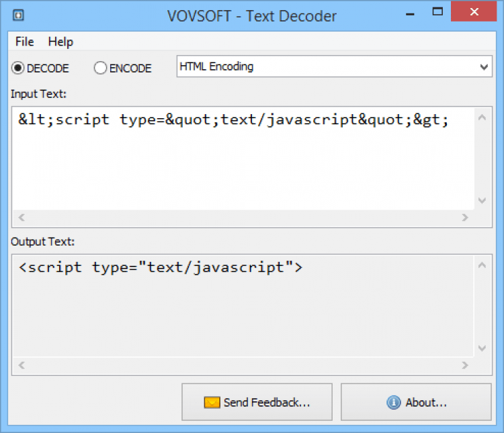Select the ENCODE radio button
This screenshot has width=504, height=433.
100,68
